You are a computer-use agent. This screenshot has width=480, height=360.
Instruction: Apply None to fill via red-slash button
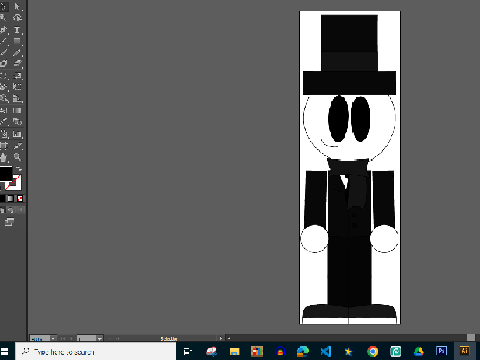[20, 199]
